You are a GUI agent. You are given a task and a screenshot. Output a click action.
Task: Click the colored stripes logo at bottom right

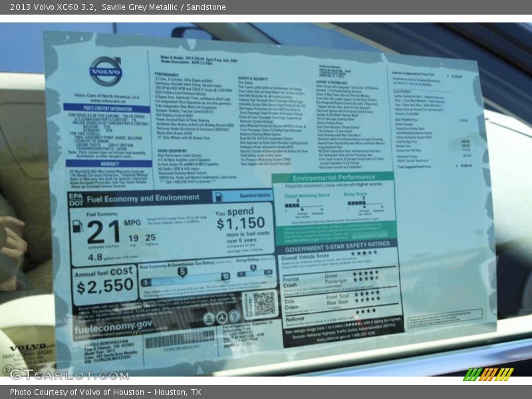click(488, 374)
